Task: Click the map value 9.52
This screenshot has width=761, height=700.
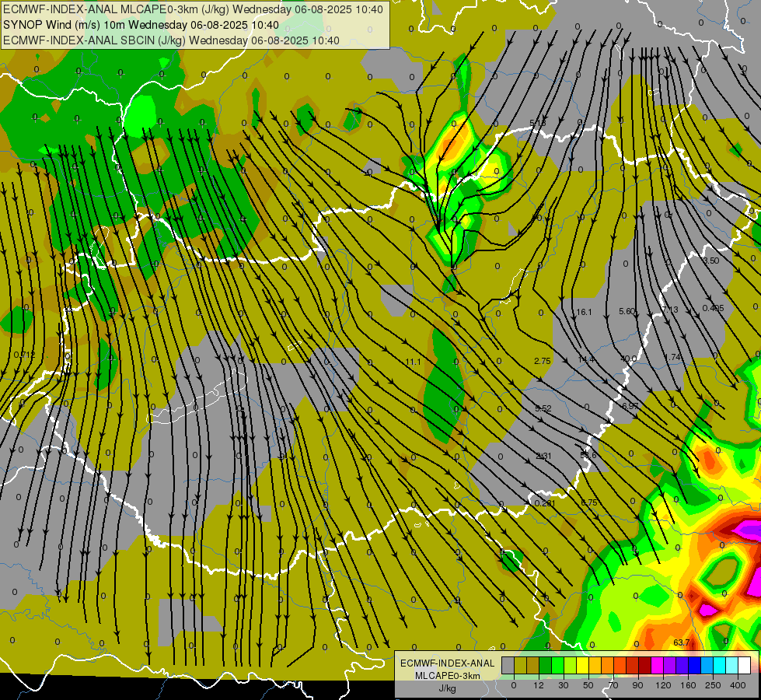Action: (543, 409)
